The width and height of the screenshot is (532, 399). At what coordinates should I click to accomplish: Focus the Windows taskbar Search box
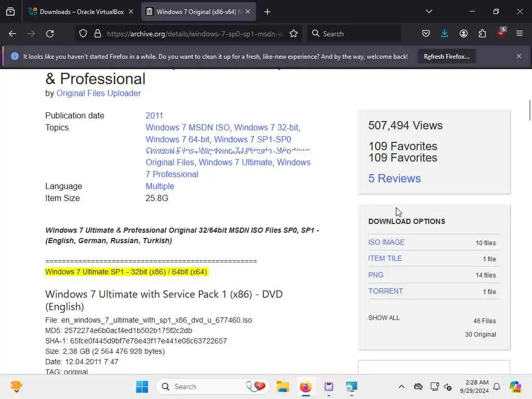click(212, 387)
